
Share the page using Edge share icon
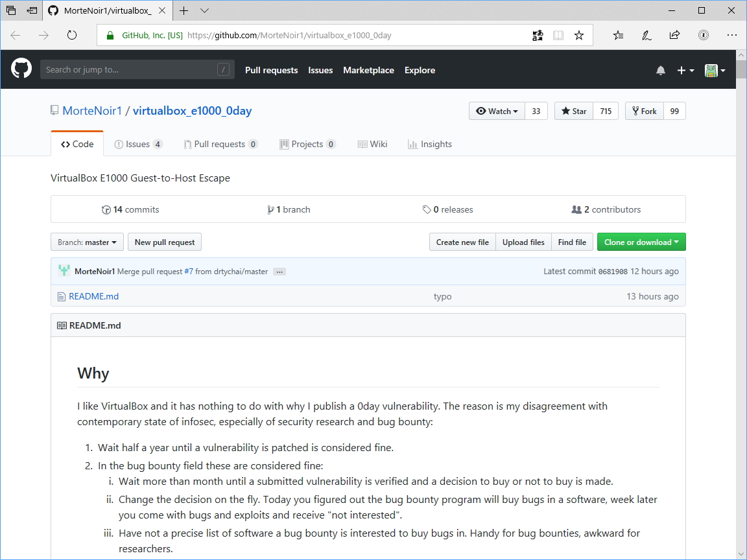click(x=674, y=35)
